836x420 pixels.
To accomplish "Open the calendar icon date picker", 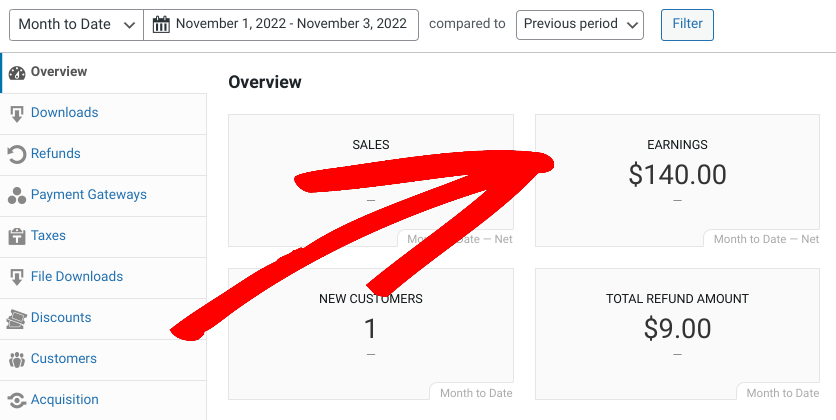I will [161, 24].
